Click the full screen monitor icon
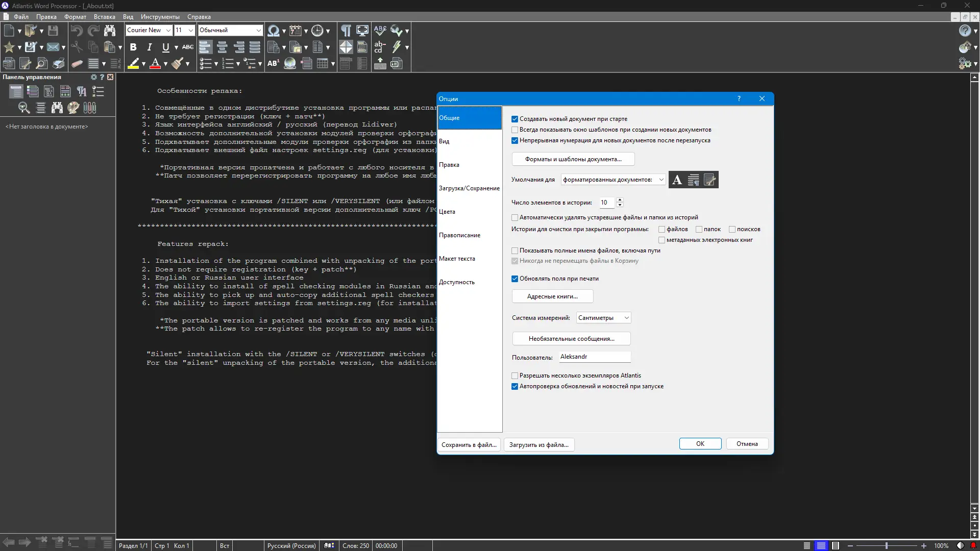The height and width of the screenshot is (551, 980). point(362,31)
